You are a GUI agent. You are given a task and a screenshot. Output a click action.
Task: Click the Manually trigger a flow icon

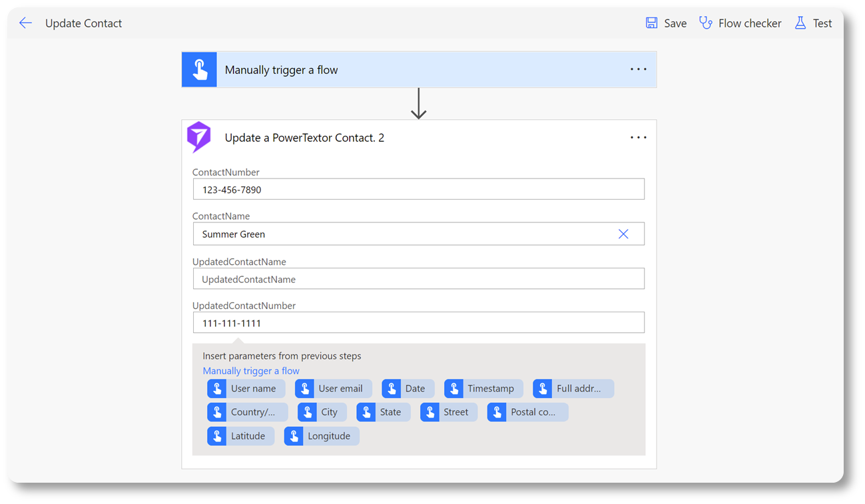click(199, 70)
